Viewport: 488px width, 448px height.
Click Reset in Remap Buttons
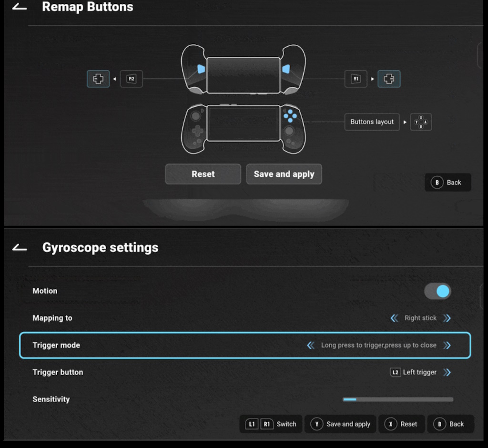[x=203, y=174]
